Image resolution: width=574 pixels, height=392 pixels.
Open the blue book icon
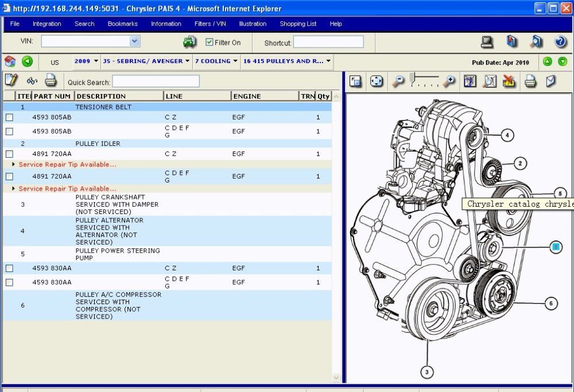coord(512,41)
